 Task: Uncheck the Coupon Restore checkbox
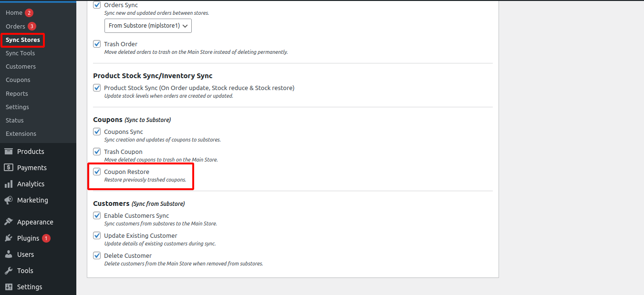click(x=97, y=172)
